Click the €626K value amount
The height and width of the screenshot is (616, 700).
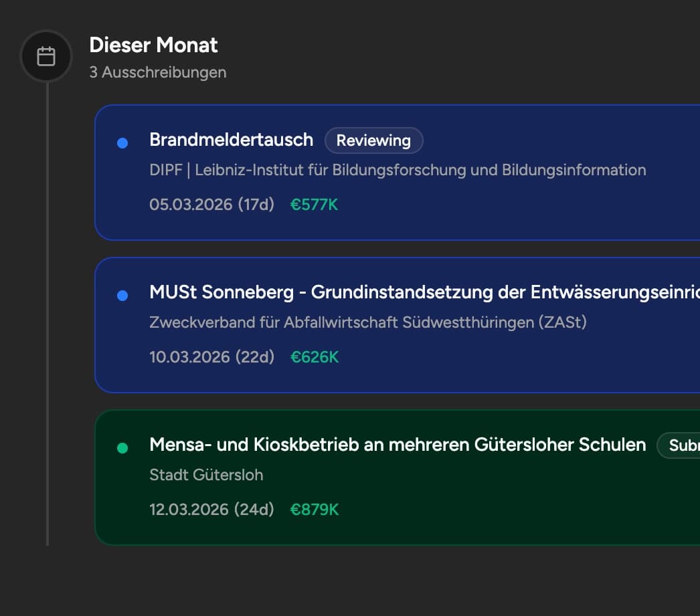315,357
